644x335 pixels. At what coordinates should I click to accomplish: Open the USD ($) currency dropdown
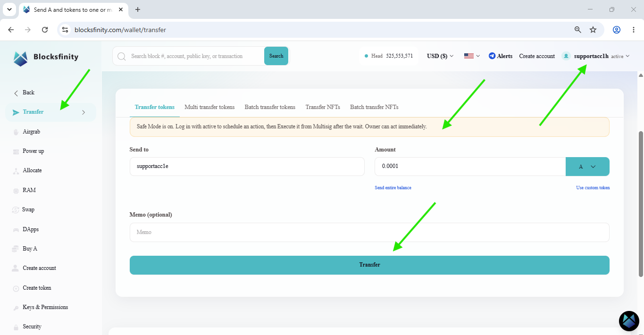point(440,56)
